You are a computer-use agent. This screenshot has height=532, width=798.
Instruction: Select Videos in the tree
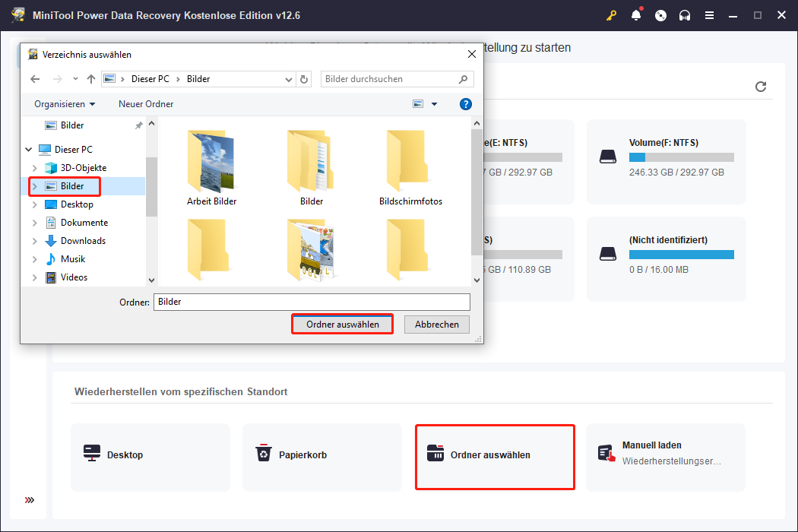tap(74, 277)
